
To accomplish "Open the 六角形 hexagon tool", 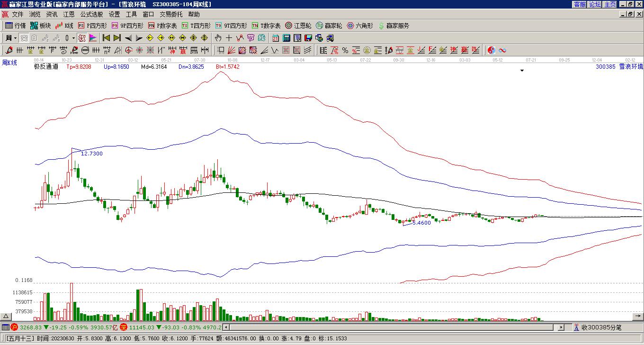I will 360,26.
